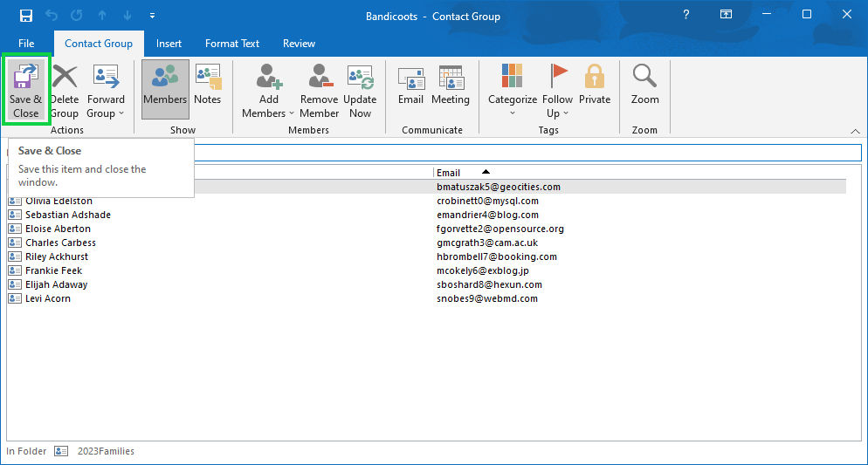
Task: Open Forward Group options
Action: (x=105, y=90)
